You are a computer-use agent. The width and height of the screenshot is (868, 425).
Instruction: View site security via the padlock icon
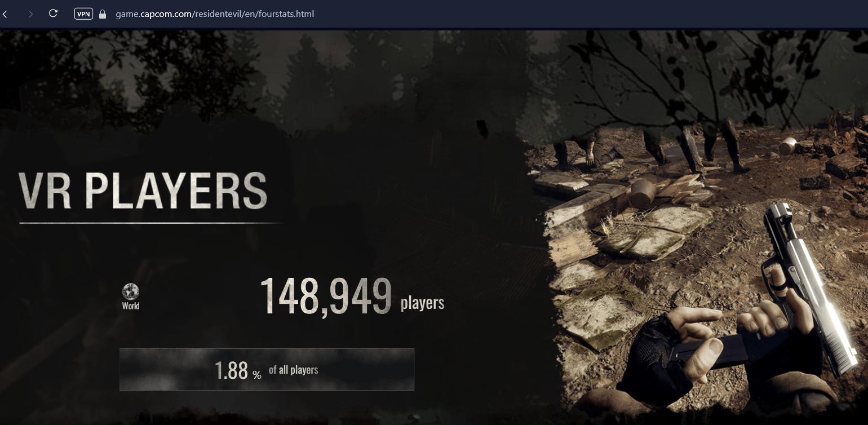point(102,14)
